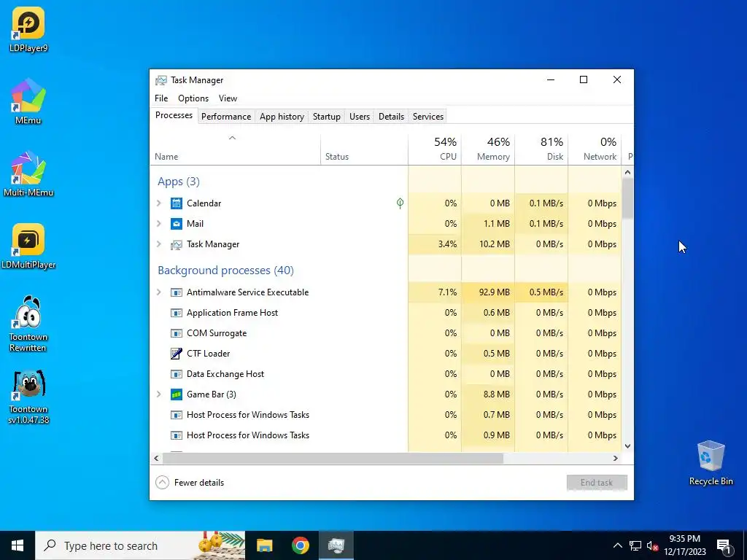Open the File menu
The image size is (747, 560).
pyautogui.click(x=161, y=98)
